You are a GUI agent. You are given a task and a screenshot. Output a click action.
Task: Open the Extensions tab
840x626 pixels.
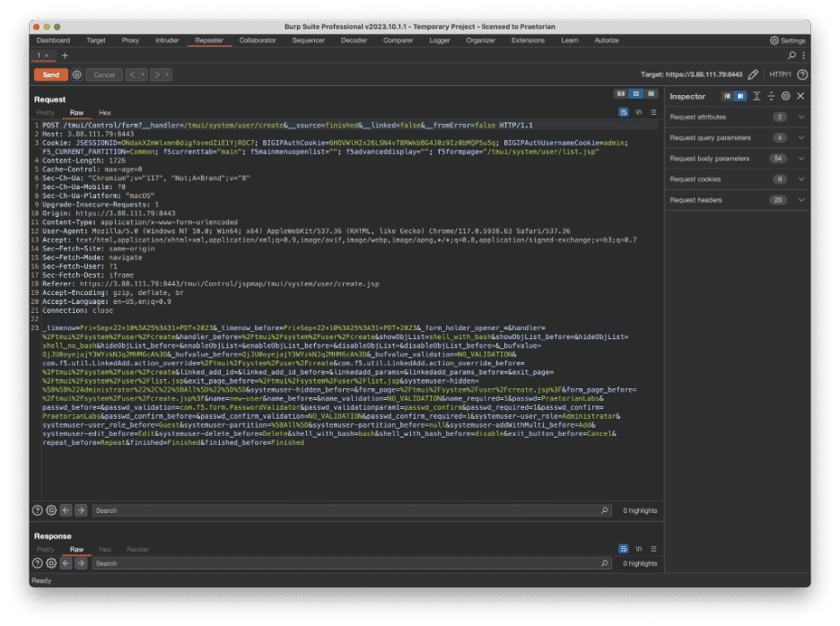[x=529, y=40]
